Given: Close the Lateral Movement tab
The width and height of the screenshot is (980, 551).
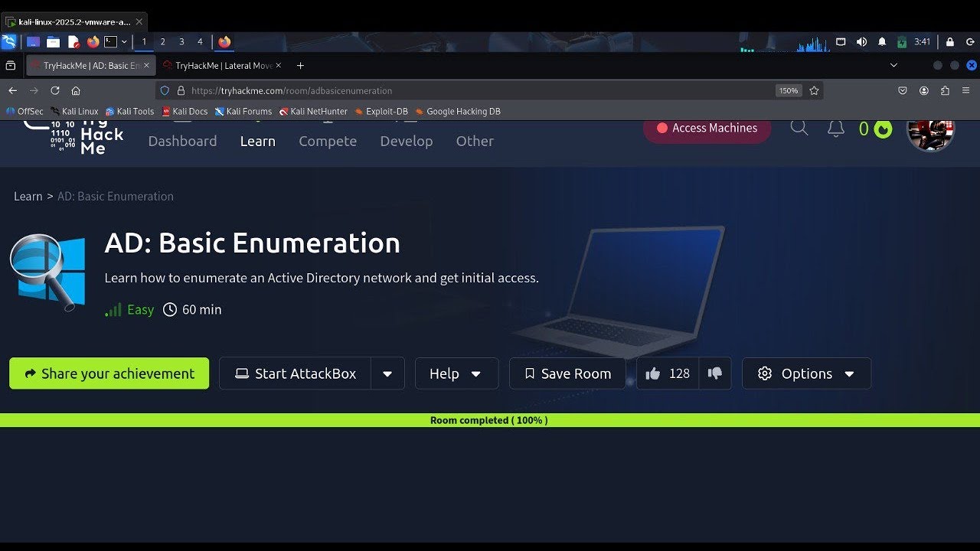Looking at the screenshot, I should point(278,66).
